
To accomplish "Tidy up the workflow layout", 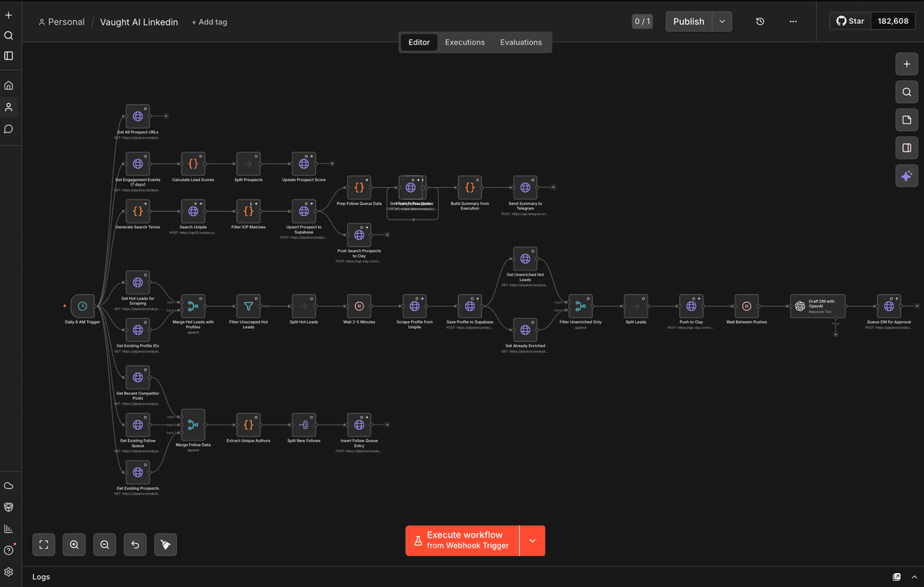I will click(x=165, y=545).
